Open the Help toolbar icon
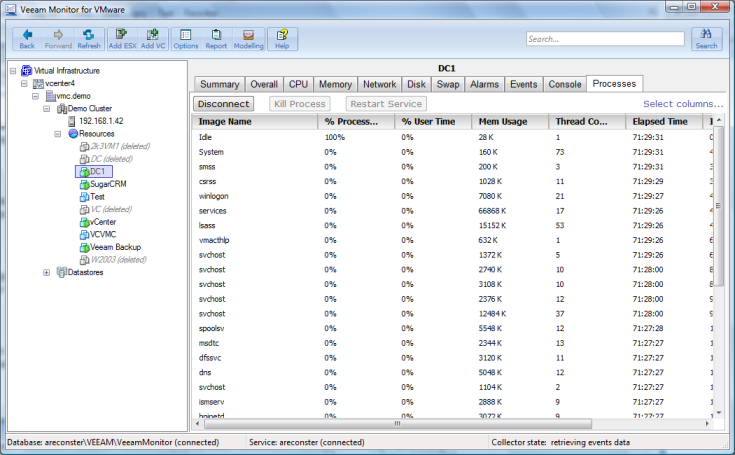The height and width of the screenshot is (455, 735). pos(282,38)
